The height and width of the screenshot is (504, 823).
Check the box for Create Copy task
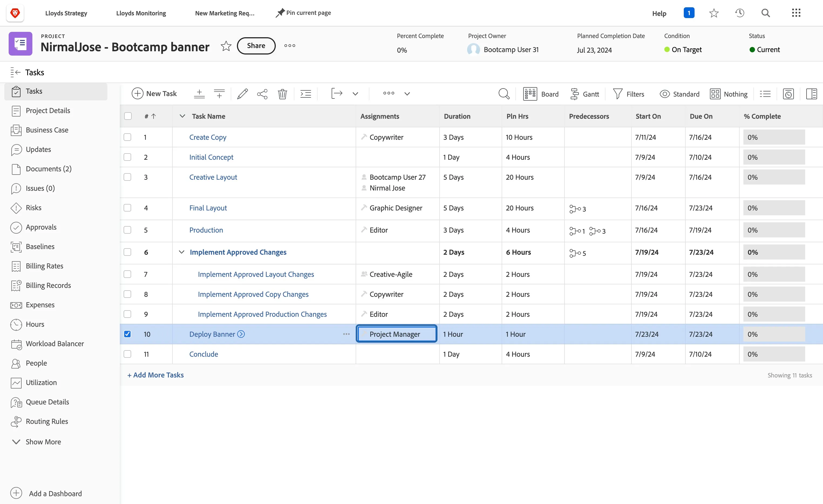pos(127,137)
